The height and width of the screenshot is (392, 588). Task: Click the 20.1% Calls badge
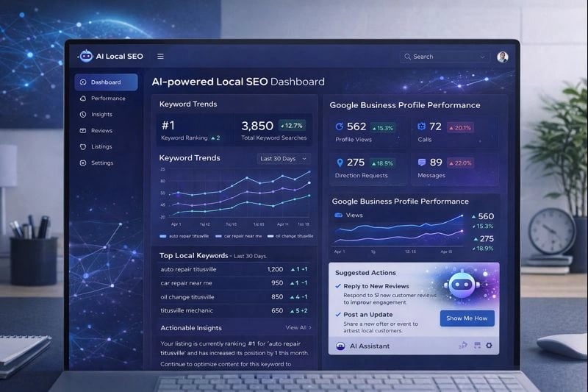(x=460, y=128)
